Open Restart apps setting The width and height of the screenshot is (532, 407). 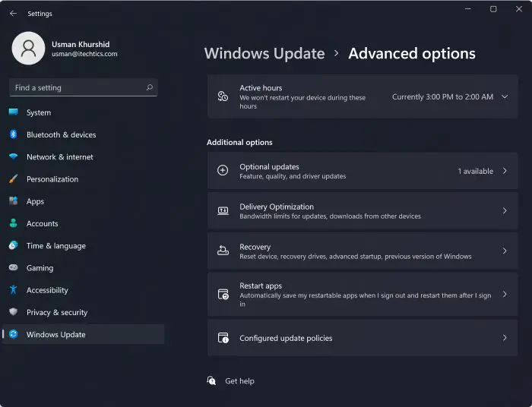click(363, 294)
